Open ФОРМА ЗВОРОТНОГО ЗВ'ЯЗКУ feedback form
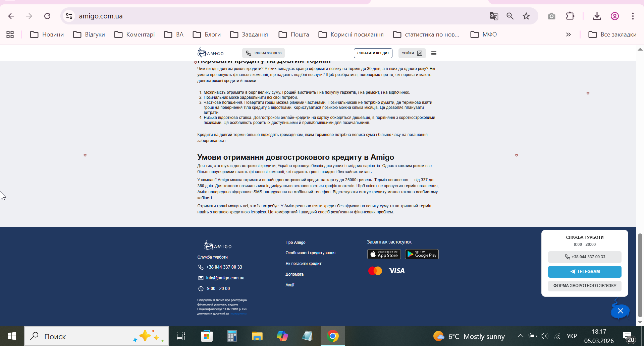The image size is (644, 346). (x=585, y=286)
